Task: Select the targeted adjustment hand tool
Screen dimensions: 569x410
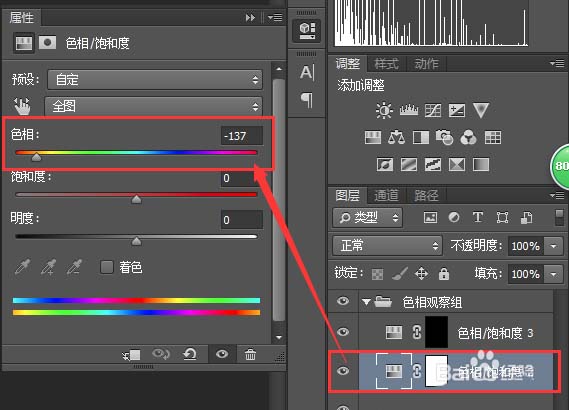Action: tap(22, 106)
